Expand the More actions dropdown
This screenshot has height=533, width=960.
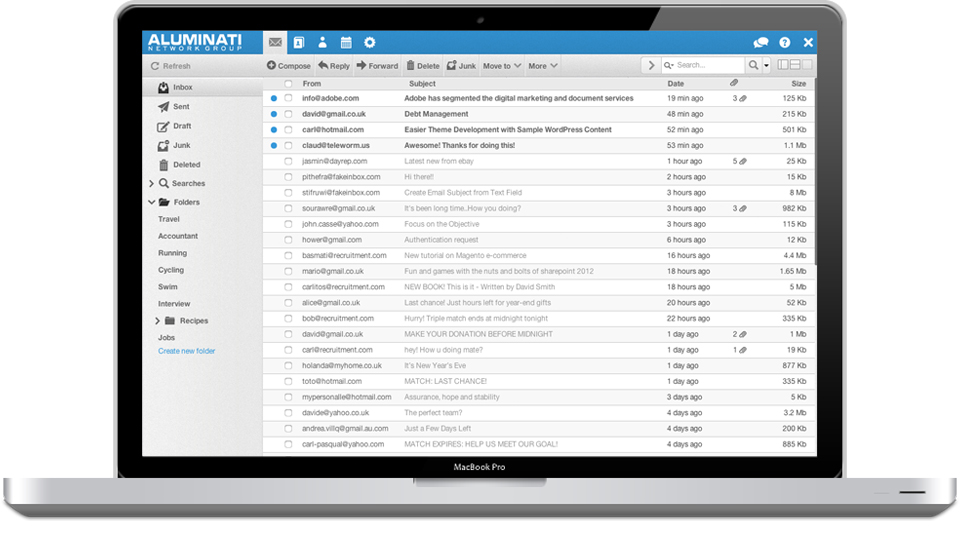pyautogui.click(x=542, y=66)
